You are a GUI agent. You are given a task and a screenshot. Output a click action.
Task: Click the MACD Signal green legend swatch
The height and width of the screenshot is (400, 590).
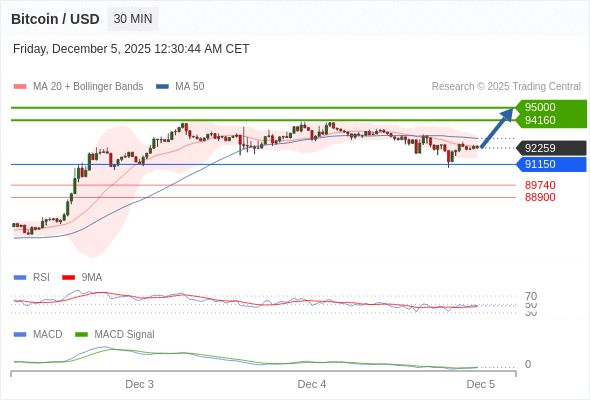point(81,335)
